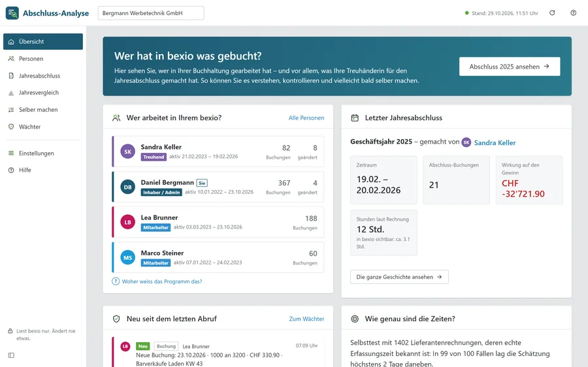This screenshot has width=588, height=367.
Task: Click 'Die ganze Geschichte ansehen' button
Action: (x=399, y=277)
